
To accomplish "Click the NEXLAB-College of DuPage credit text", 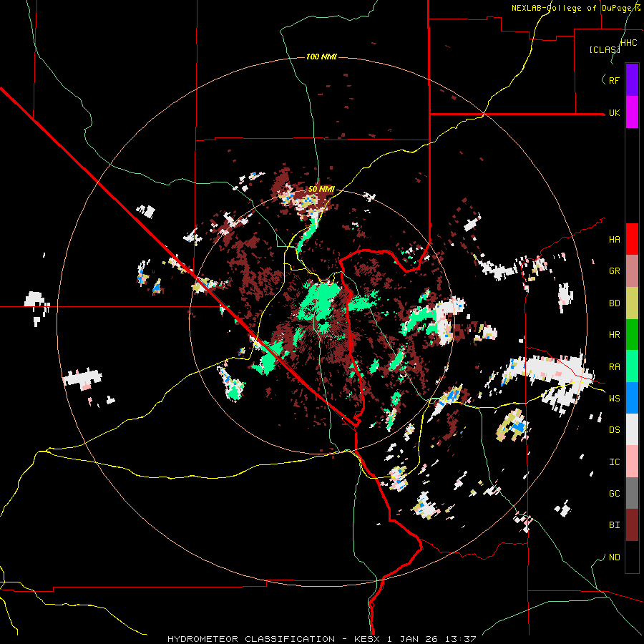I will click(x=576, y=8).
